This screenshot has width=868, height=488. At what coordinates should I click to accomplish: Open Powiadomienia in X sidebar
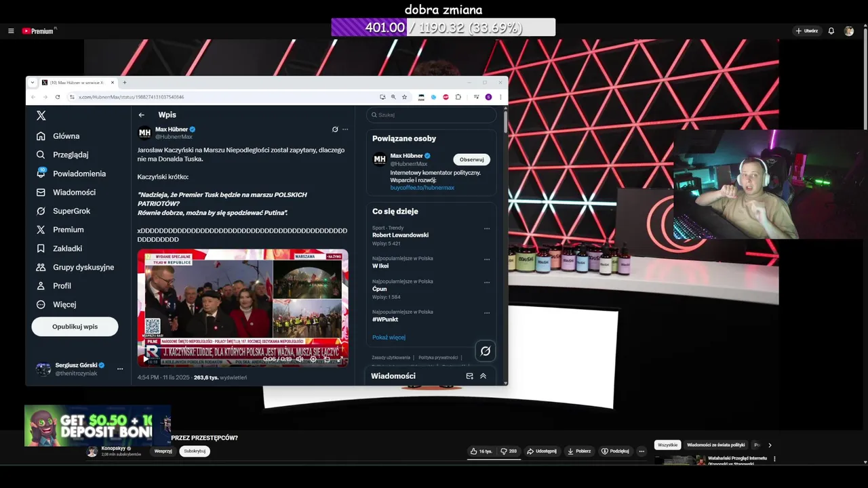[x=71, y=174]
